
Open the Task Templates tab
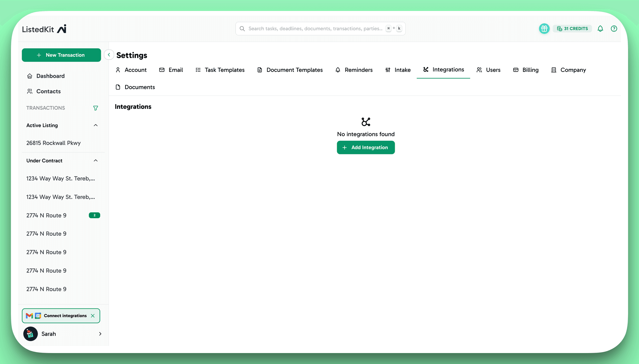(225, 70)
